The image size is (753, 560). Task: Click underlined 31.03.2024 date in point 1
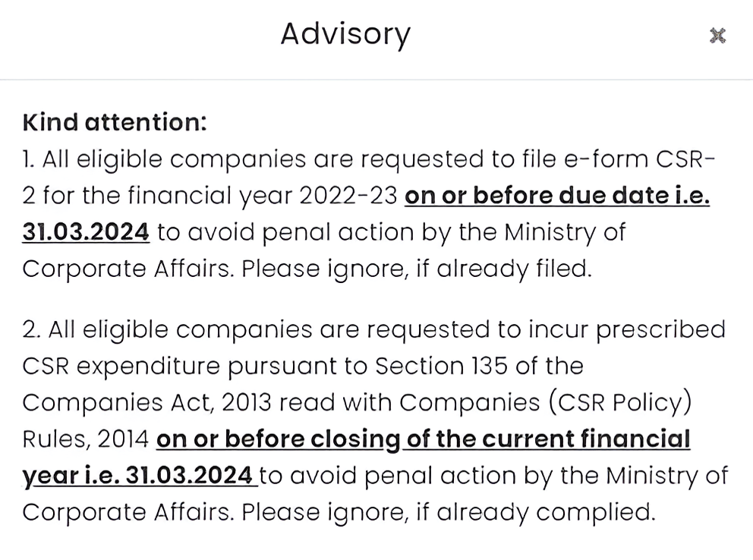pos(86,232)
